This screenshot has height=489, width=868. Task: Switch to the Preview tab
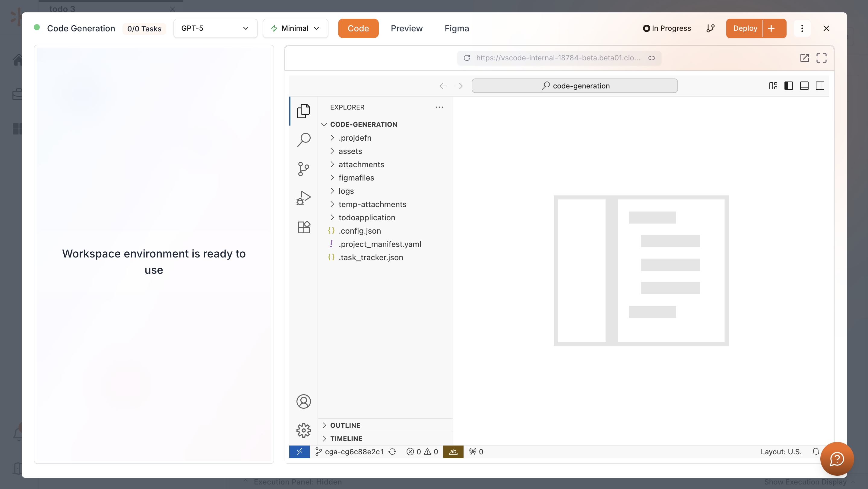406,28
